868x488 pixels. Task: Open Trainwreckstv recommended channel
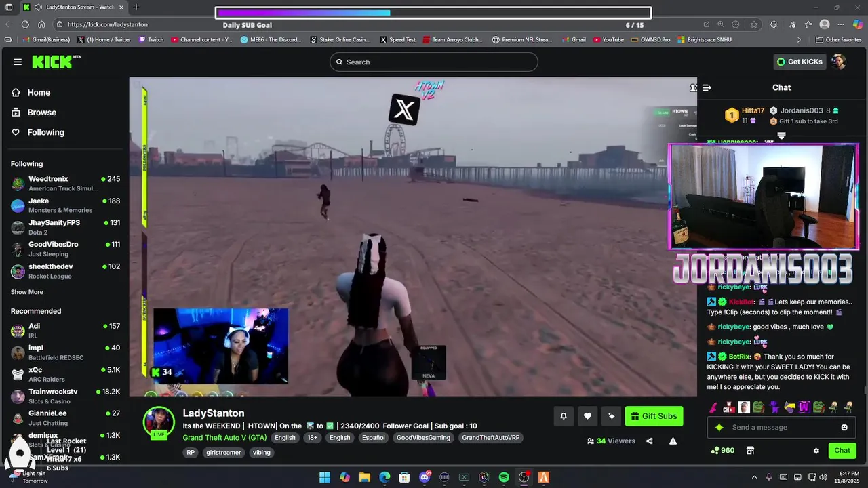click(x=65, y=396)
